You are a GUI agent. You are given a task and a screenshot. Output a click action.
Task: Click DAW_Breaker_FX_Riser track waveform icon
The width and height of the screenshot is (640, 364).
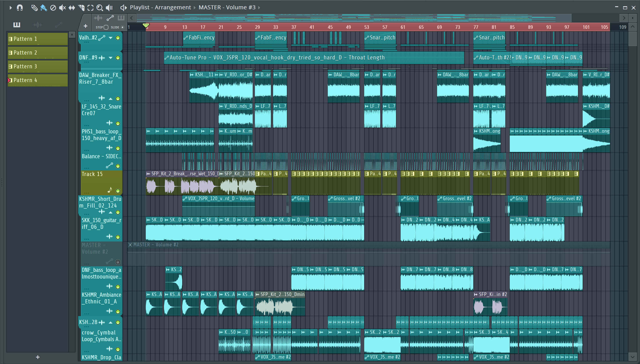pyautogui.click(x=102, y=98)
